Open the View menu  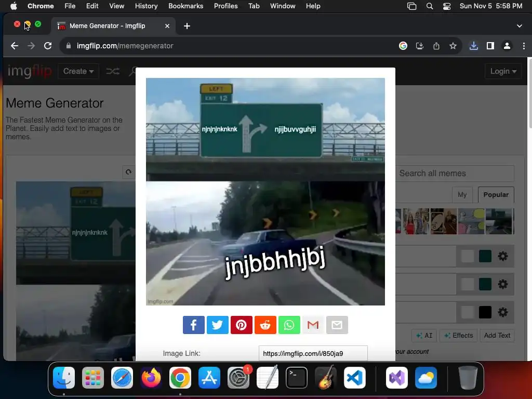[x=117, y=6]
